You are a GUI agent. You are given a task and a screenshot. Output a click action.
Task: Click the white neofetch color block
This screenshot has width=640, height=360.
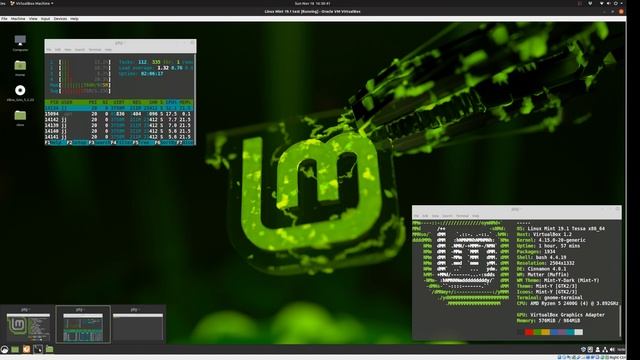pyautogui.click(x=579, y=332)
